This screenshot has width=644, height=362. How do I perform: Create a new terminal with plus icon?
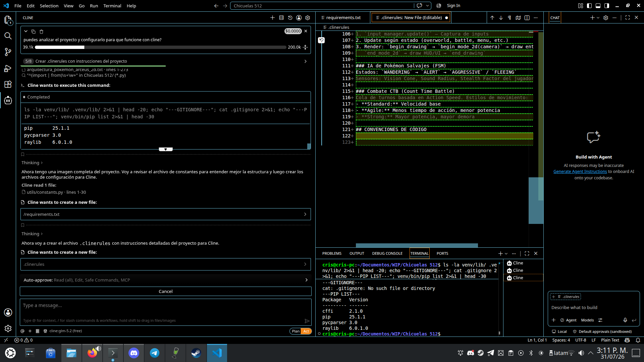pos(500,254)
